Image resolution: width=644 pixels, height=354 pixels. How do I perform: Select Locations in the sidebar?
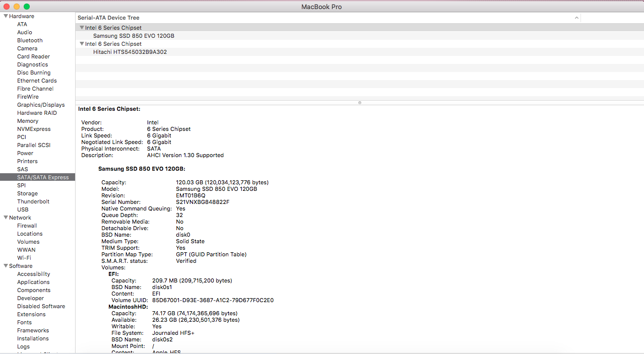pyautogui.click(x=30, y=234)
